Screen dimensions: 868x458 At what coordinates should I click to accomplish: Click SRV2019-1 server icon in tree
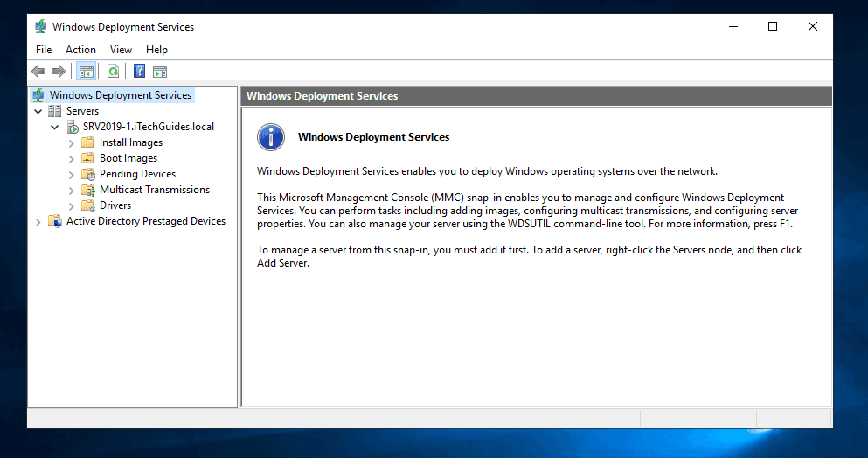point(73,127)
